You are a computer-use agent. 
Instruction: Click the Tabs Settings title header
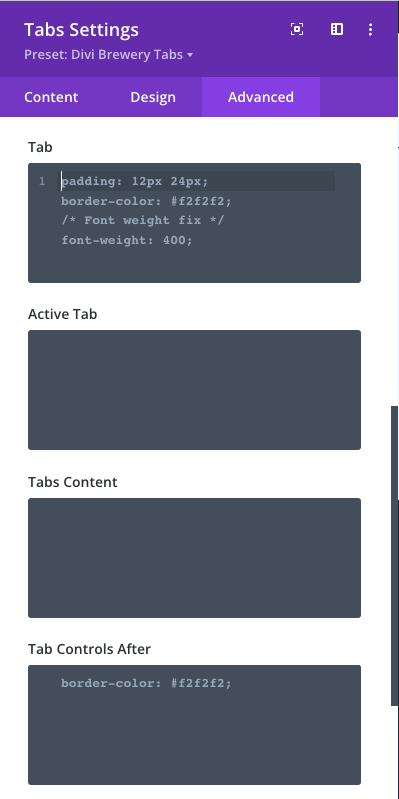tap(81, 30)
